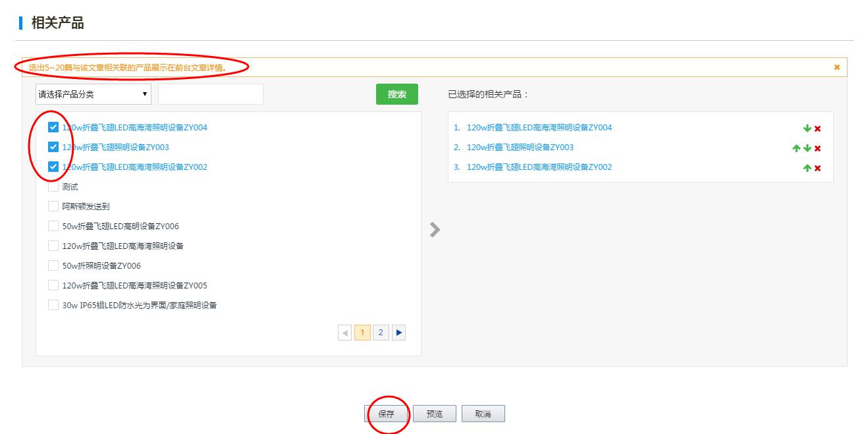Move ZY002 selected product up

[807, 169]
